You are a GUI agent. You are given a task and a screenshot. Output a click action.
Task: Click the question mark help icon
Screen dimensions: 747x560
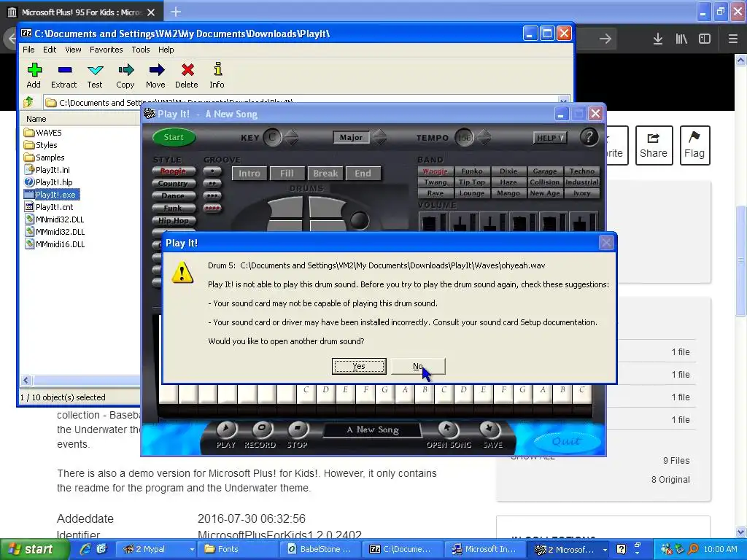[x=589, y=137]
